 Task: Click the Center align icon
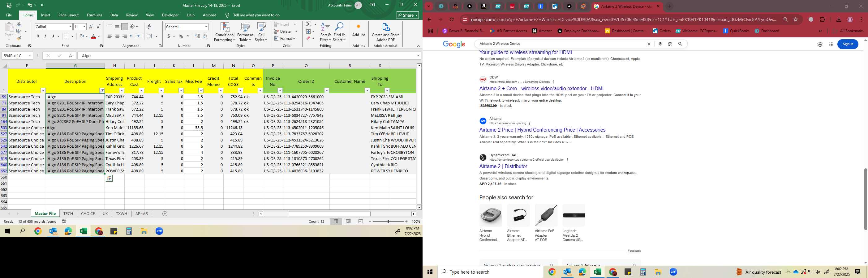coord(117,36)
